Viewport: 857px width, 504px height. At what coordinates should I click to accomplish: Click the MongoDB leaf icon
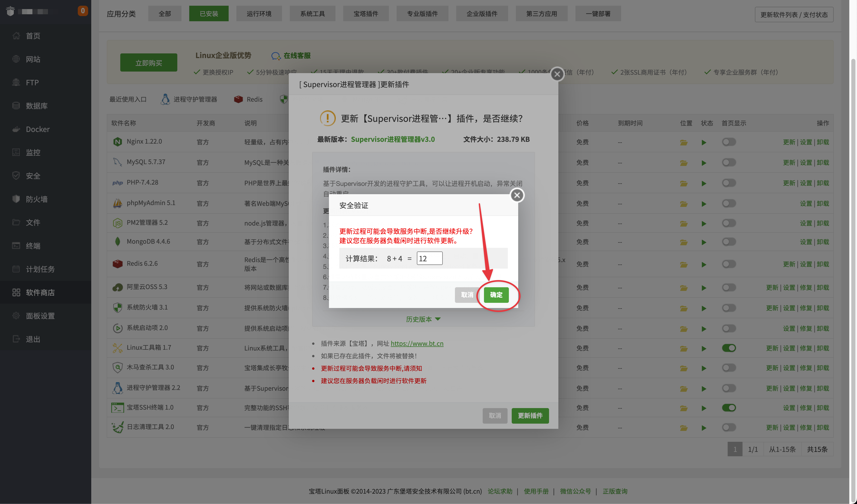coord(117,241)
